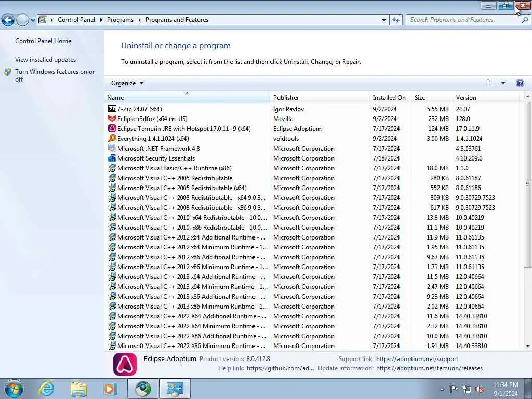Viewport: 532px width, 399px height.
Task: Select Visual C++ 2013 x86 Additional Runtime row
Action: 312,297
